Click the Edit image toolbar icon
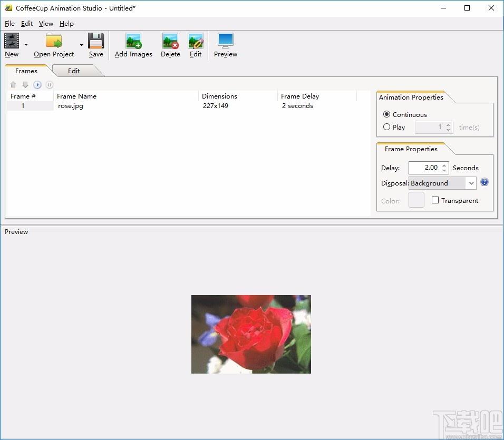This screenshot has height=440, width=504. [x=196, y=41]
